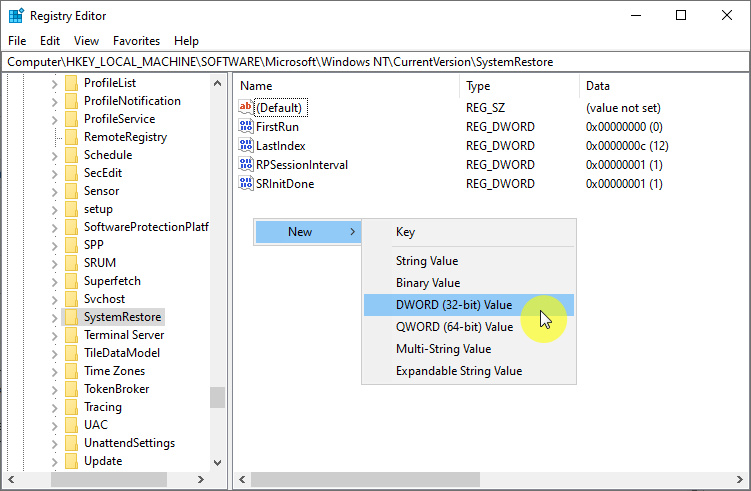Expand the ProfileList tree node
The height and width of the screenshot is (491, 751).
[x=55, y=83]
